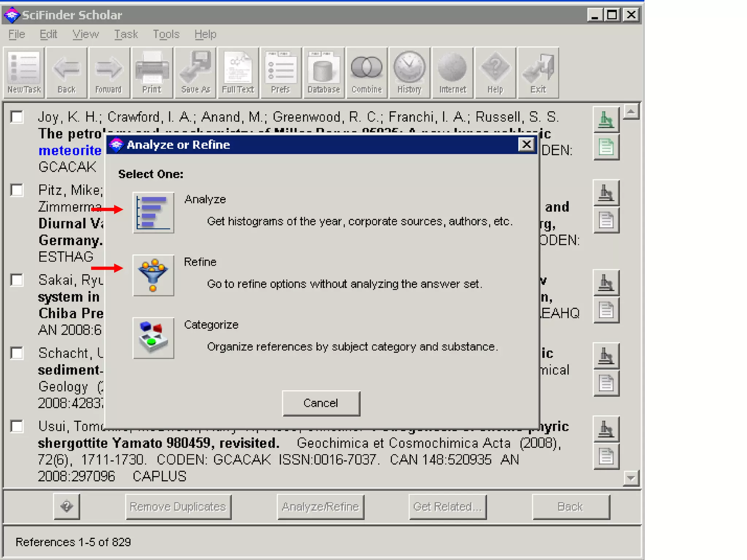Open the Task menu
747x560 pixels.
pos(126,34)
